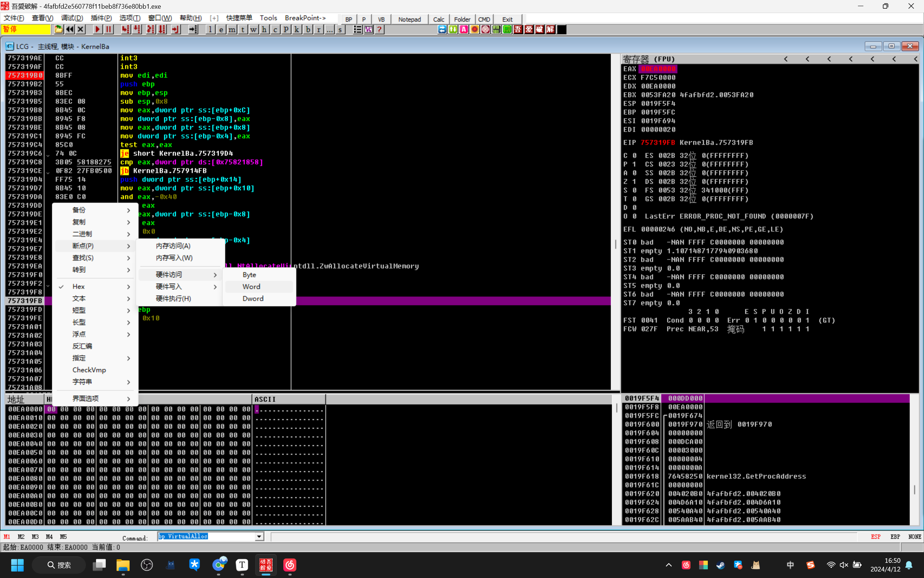Open the Tools menu
This screenshot has height=578, width=924.
pos(269,18)
